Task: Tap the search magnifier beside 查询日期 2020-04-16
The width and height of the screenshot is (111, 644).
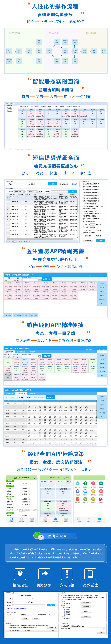Action: coord(35,478)
